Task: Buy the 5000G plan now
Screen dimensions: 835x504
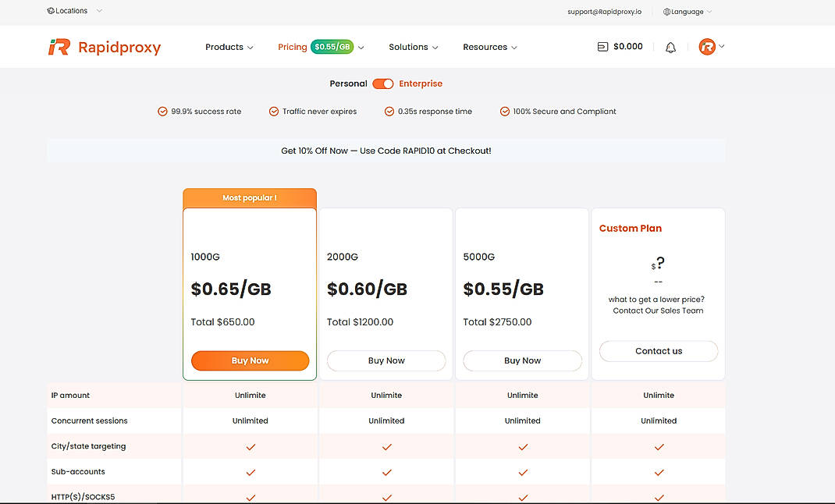Action: 522,360
